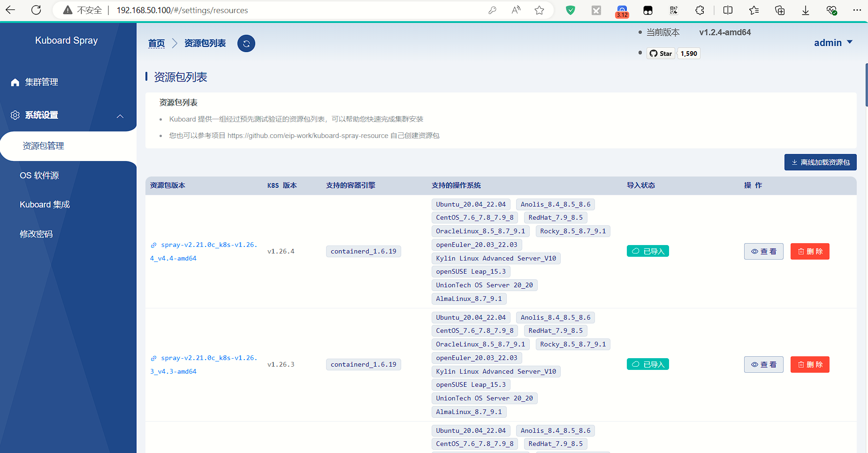Click the circular refresh icon beside breadcrumb
868x453 pixels.
(246, 44)
